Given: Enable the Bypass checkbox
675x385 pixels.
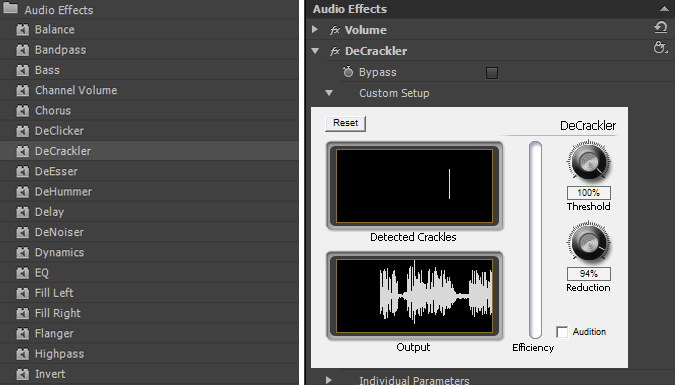Looking at the screenshot, I should pos(492,73).
